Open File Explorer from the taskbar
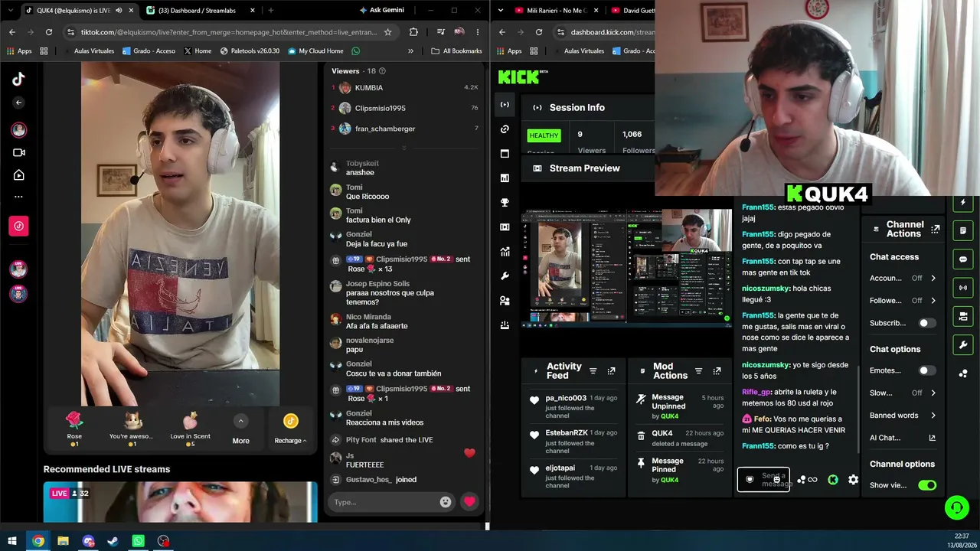The image size is (980, 551). coord(63,541)
